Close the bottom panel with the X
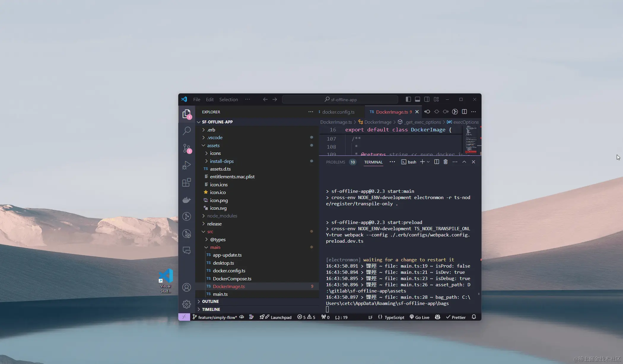The image size is (623, 364). [473, 162]
